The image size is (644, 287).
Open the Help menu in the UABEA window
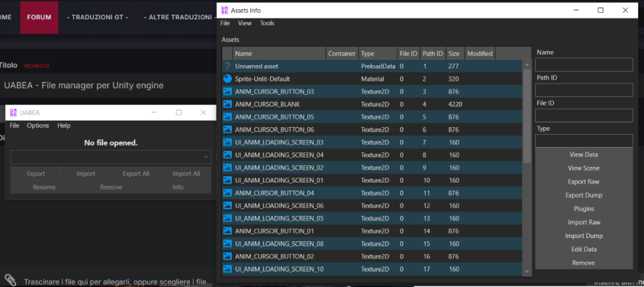pos(64,125)
